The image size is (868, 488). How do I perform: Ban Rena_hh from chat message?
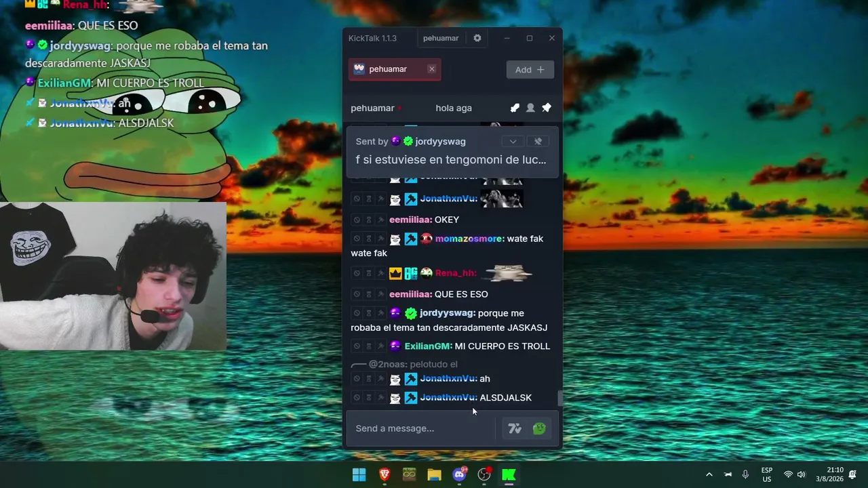(357, 273)
